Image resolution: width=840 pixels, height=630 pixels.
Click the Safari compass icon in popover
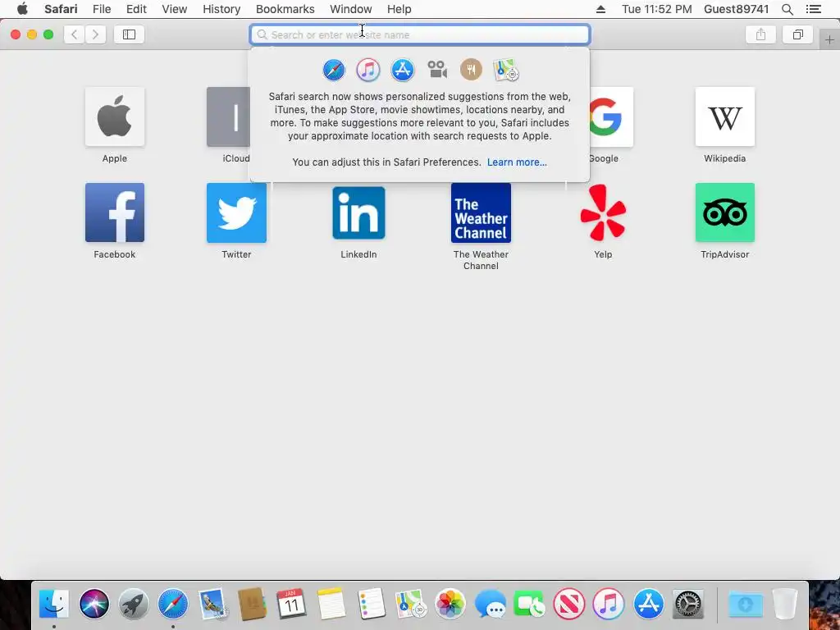click(334, 71)
